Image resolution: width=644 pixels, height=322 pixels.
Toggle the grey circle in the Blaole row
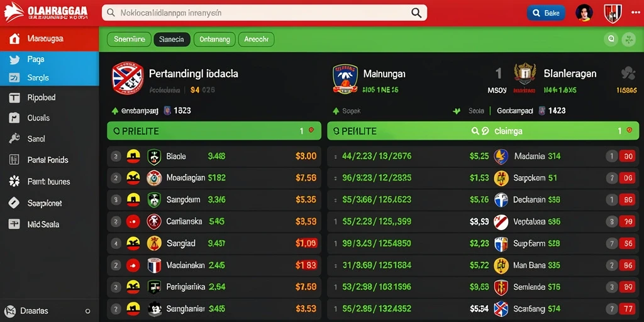(x=116, y=157)
